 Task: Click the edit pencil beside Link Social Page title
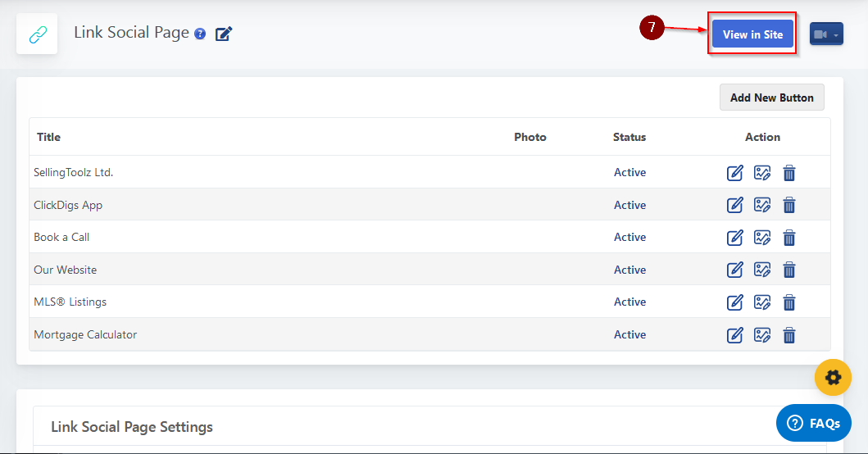224,34
